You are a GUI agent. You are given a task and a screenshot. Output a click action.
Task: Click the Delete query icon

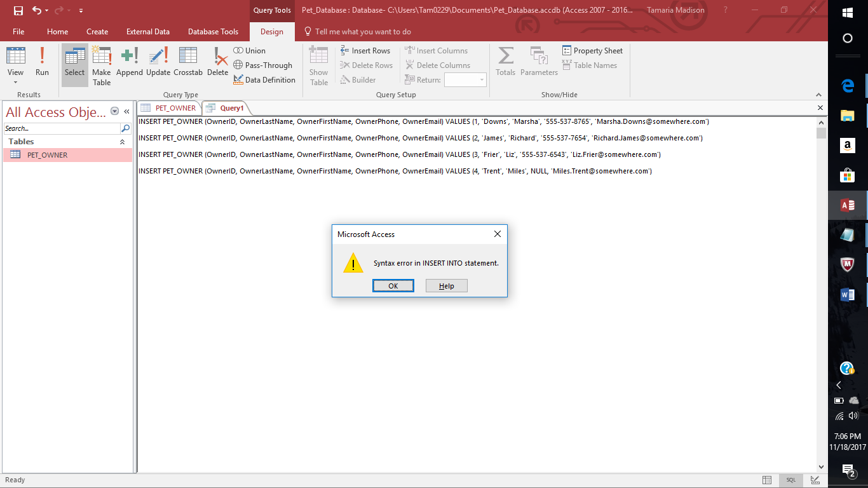click(217, 62)
